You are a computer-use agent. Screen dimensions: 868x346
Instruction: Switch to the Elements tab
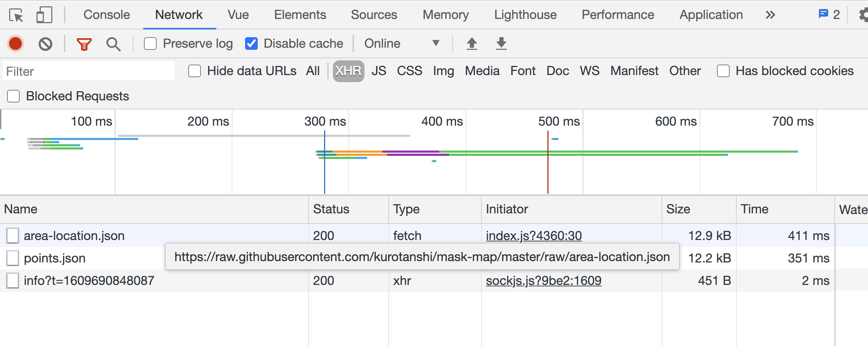pos(300,15)
